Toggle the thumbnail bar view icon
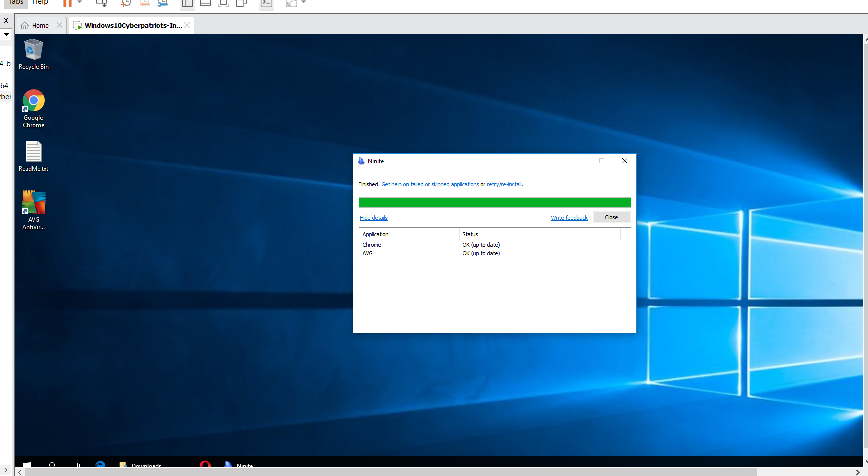The height and width of the screenshot is (476, 868). [205, 3]
